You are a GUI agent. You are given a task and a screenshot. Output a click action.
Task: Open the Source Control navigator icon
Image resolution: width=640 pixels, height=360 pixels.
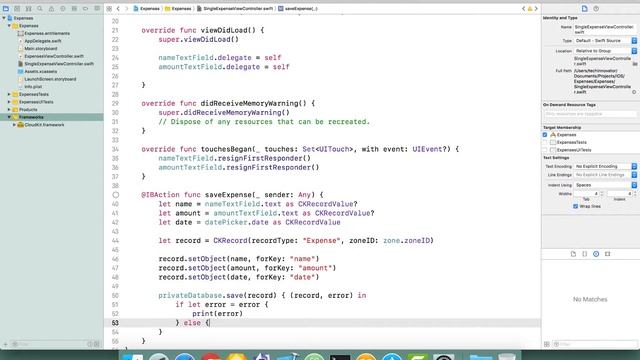(17, 8)
